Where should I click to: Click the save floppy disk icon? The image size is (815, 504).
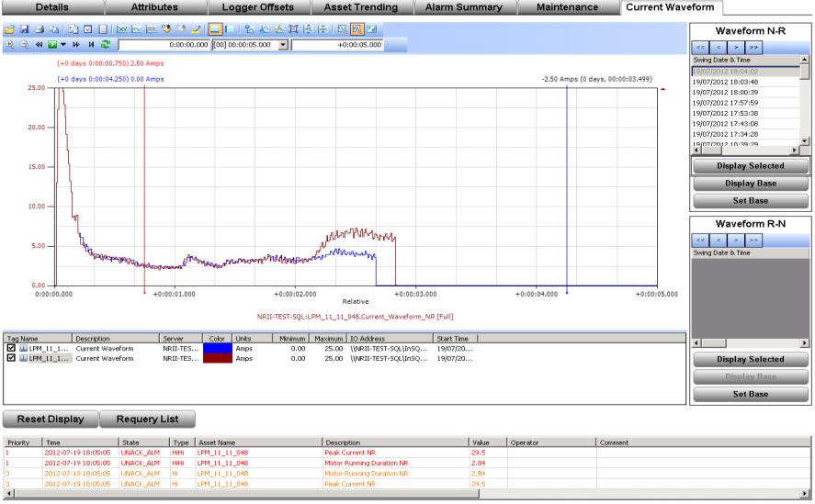point(24,29)
